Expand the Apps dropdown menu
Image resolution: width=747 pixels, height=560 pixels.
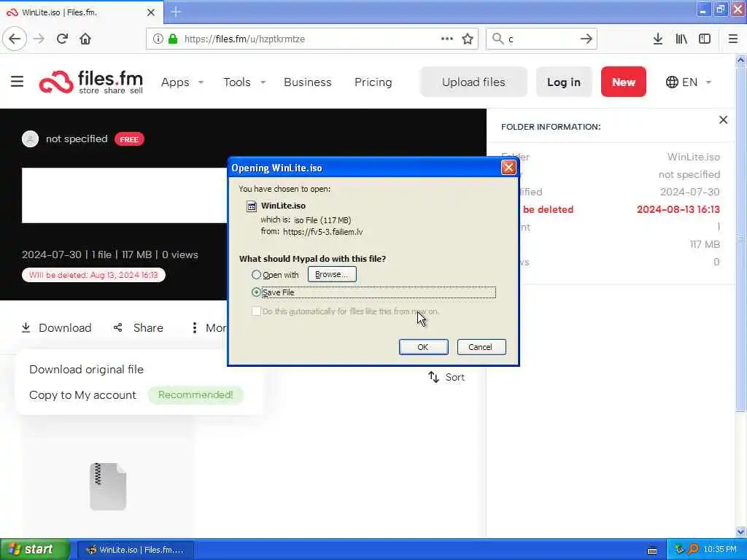[x=182, y=82]
